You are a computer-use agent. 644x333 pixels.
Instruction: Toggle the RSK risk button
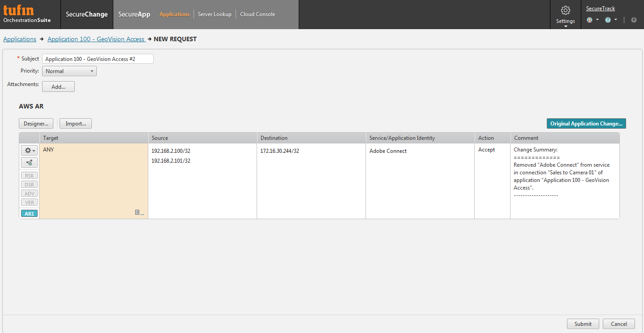pos(29,176)
